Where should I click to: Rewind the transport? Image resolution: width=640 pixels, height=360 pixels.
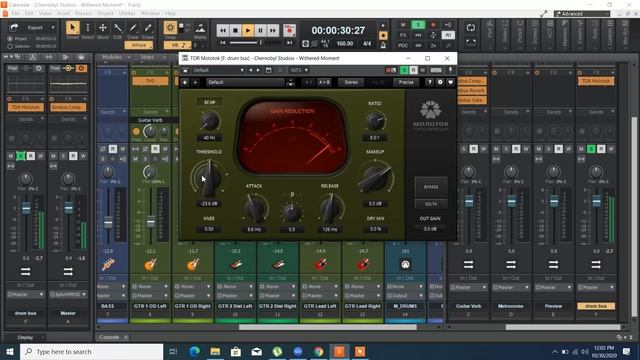click(x=222, y=30)
